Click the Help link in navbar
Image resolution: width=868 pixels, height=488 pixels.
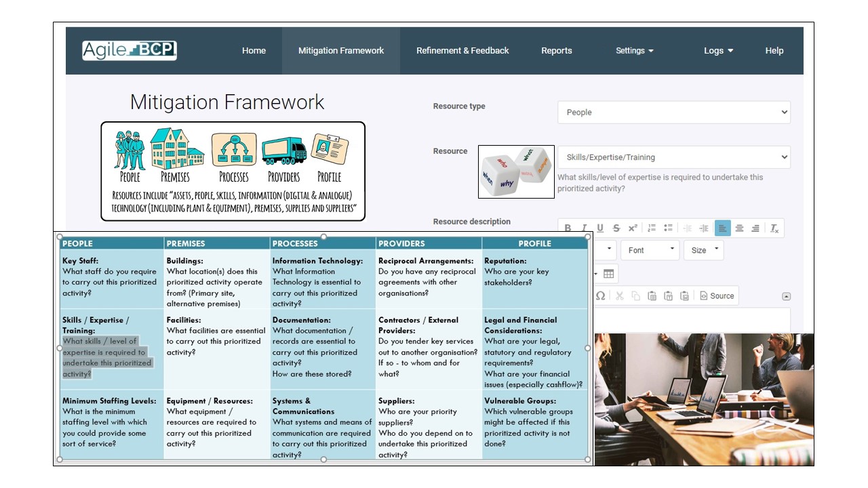pos(774,51)
